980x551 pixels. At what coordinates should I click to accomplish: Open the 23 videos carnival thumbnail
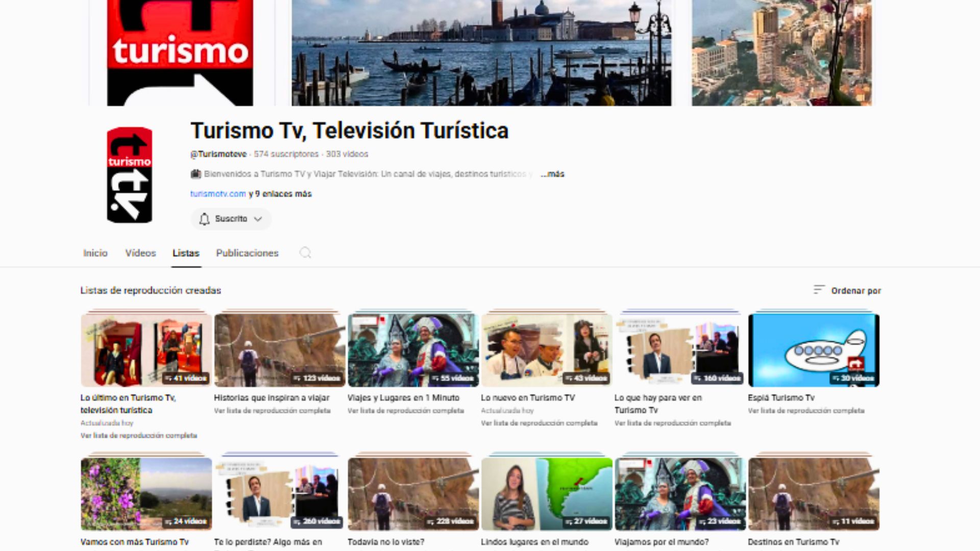click(x=680, y=494)
